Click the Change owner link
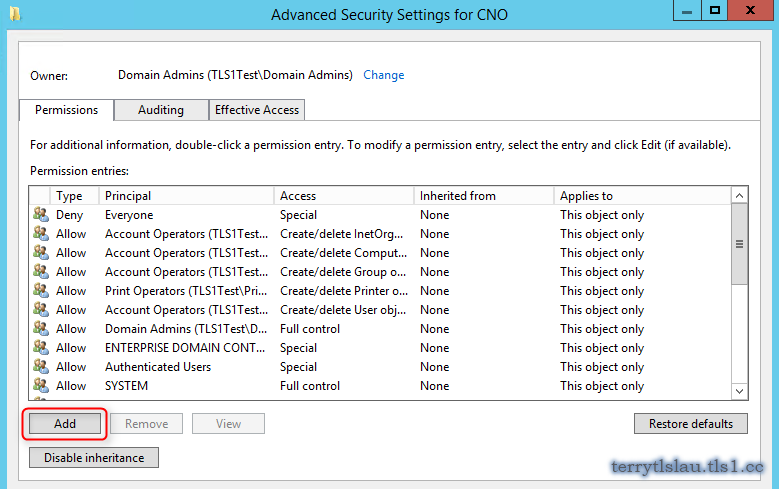The image size is (779, 489). 384,75
